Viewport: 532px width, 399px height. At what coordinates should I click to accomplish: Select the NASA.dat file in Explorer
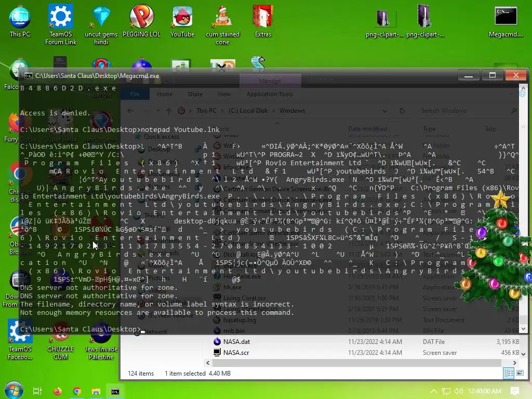pyautogui.click(x=236, y=342)
